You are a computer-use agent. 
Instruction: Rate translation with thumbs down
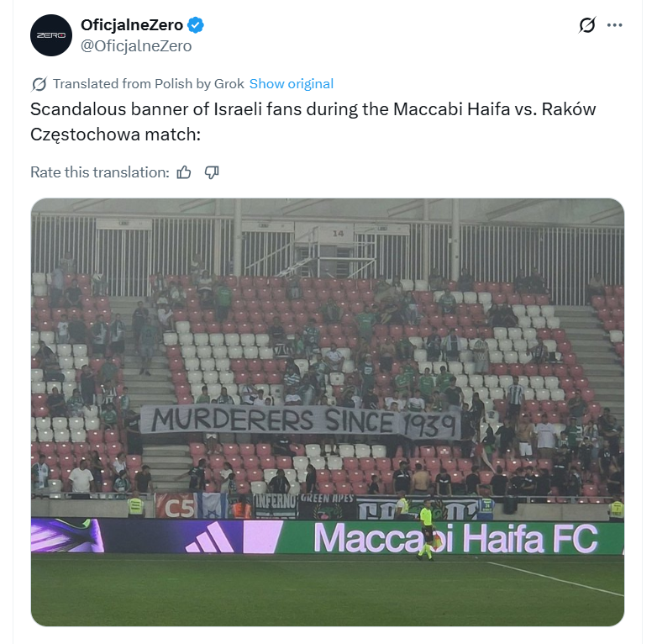click(212, 172)
